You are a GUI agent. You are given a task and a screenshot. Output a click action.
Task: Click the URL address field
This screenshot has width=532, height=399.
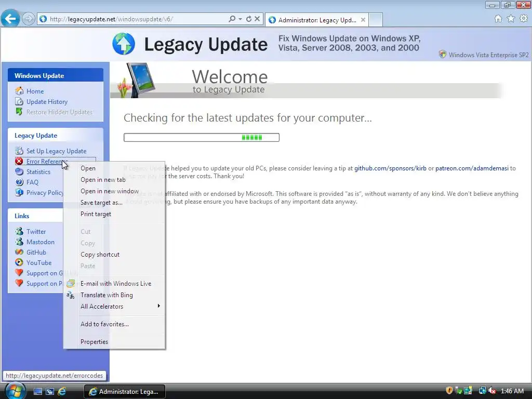[136, 19]
